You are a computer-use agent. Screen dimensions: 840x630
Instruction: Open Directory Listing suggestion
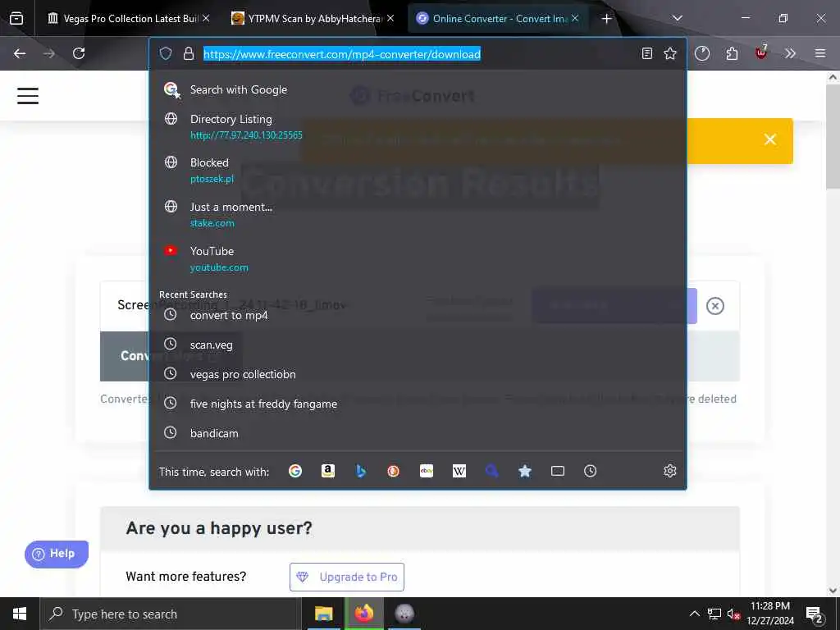click(x=418, y=126)
